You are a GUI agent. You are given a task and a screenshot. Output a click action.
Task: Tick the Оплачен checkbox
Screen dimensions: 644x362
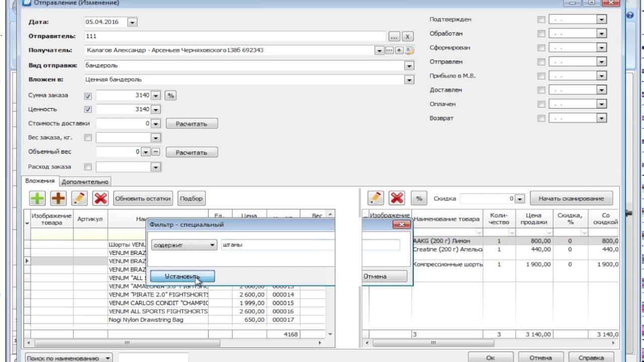click(x=541, y=104)
